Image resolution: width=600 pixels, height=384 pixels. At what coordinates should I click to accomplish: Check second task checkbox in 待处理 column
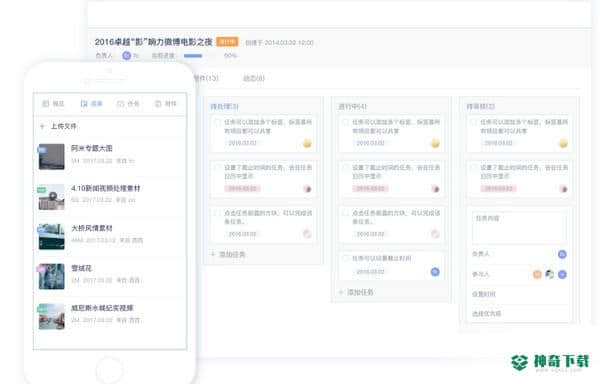[217, 168]
